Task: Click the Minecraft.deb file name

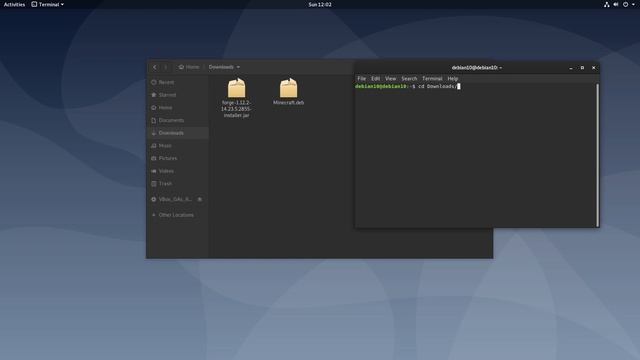Action: [x=289, y=102]
